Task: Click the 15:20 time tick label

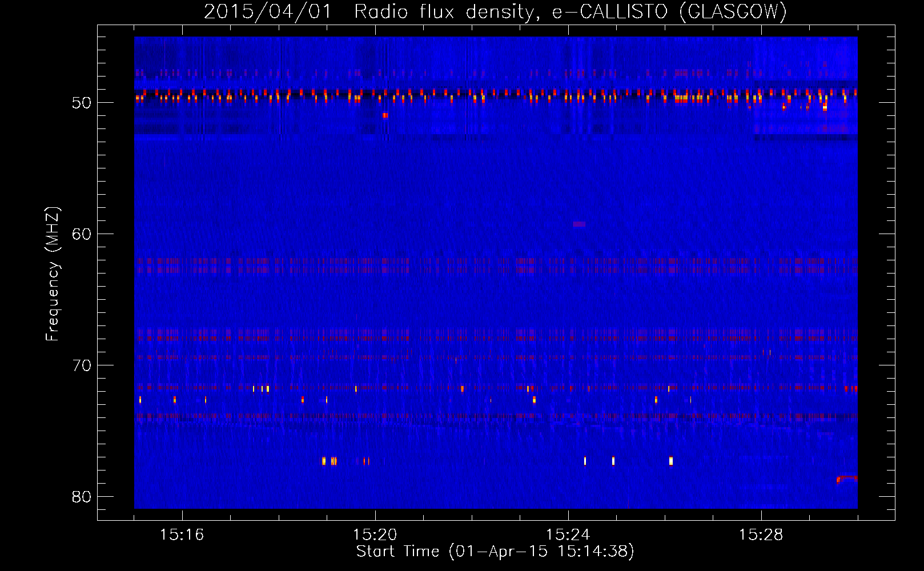Action: click(x=375, y=534)
